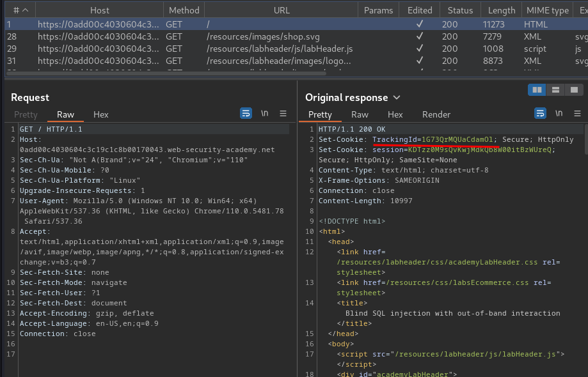Toggle word wrap icon in response panel
Screen dimensions: 588x377
[540, 113]
